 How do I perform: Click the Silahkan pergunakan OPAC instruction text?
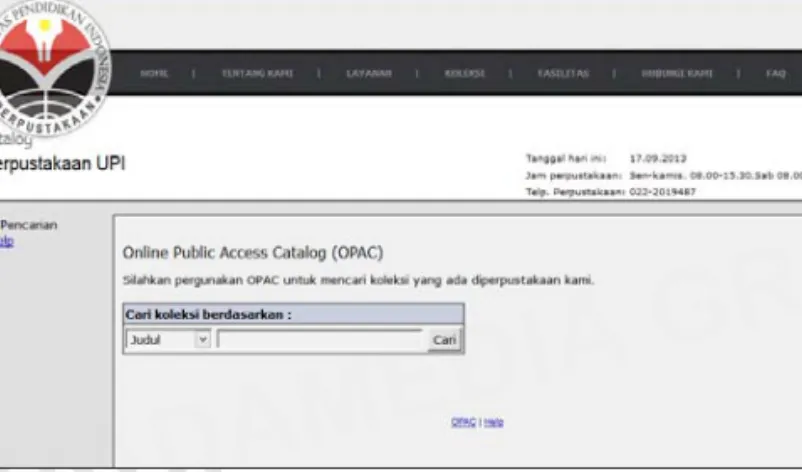coord(358,280)
